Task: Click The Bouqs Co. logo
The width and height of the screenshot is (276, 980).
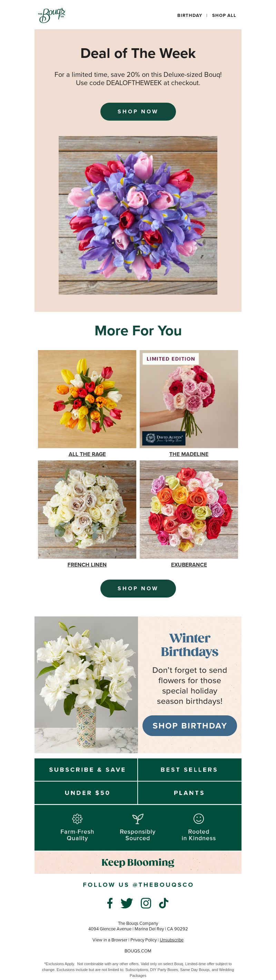Action: [52, 15]
